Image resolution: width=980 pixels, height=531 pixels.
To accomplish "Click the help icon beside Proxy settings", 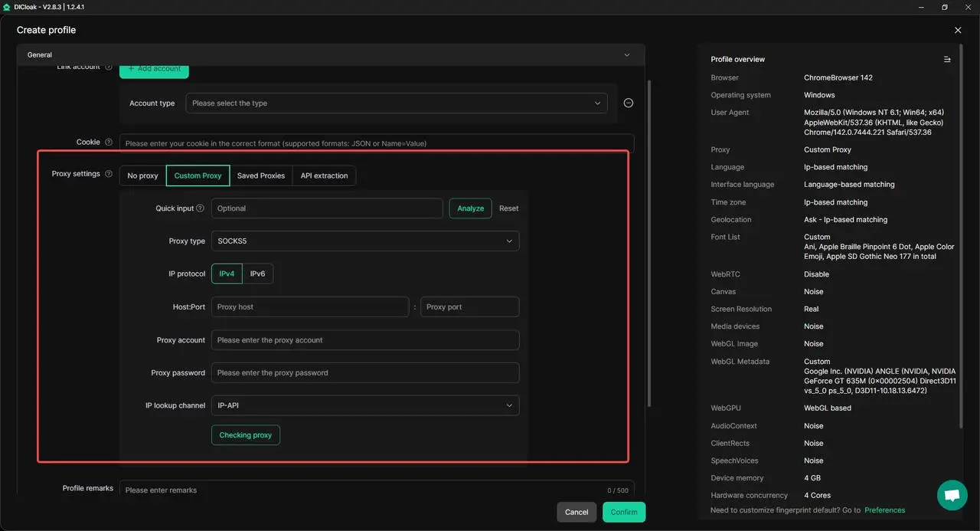I will coord(108,174).
